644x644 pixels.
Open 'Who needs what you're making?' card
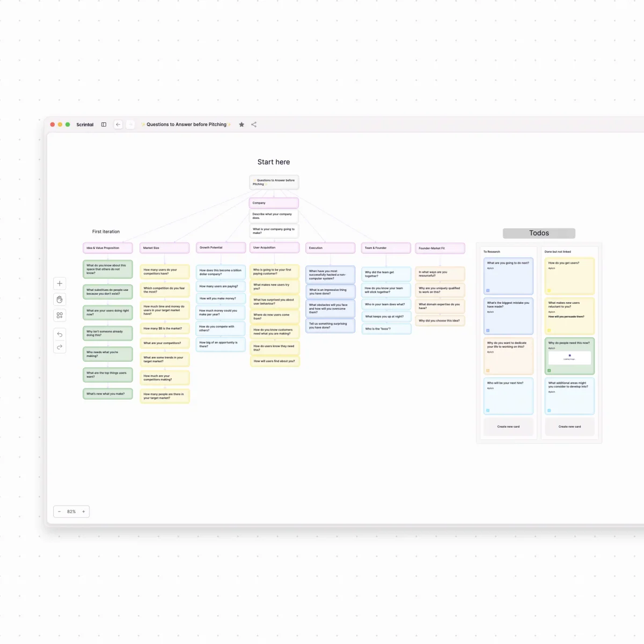[108, 354]
